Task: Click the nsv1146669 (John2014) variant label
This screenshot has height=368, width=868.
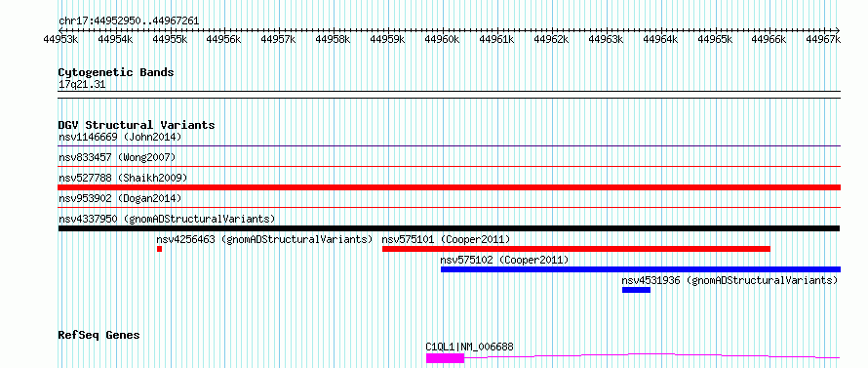Action: (120, 137)
